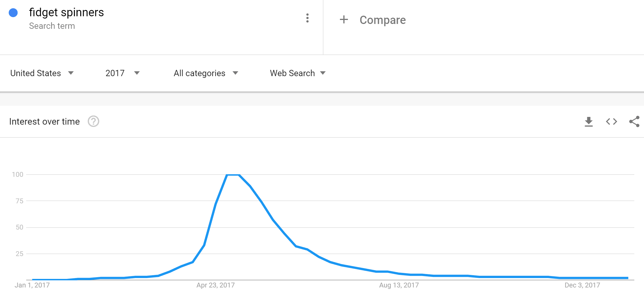Click the chart line peak at 100
This screenshot has height=302, width=644.
pos(233,175)
